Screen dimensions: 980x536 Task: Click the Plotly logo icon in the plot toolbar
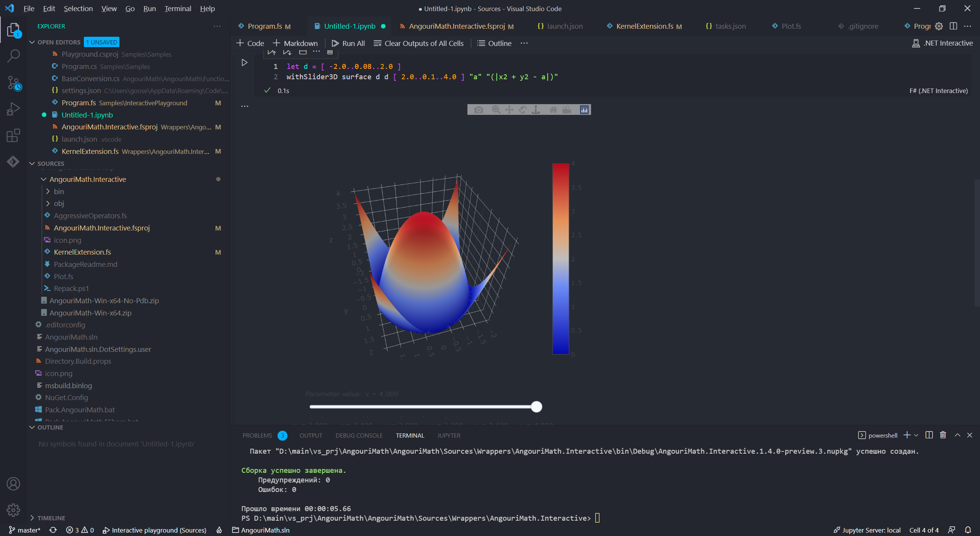click(584, 110)
